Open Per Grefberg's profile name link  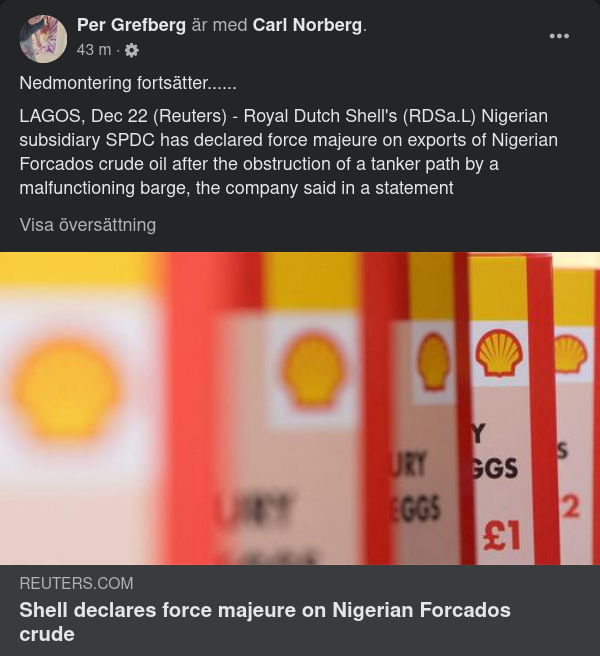coord(131,26)
